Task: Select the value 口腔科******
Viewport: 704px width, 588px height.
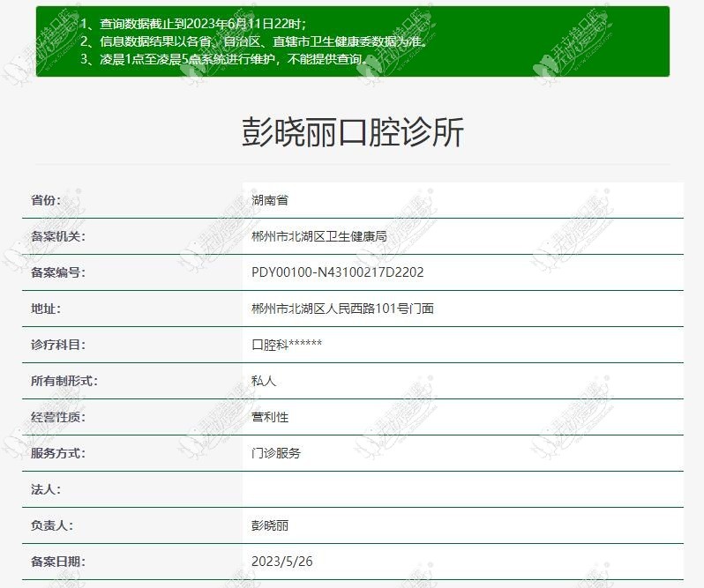Action: pyautogui.click(x=287, y=345)
